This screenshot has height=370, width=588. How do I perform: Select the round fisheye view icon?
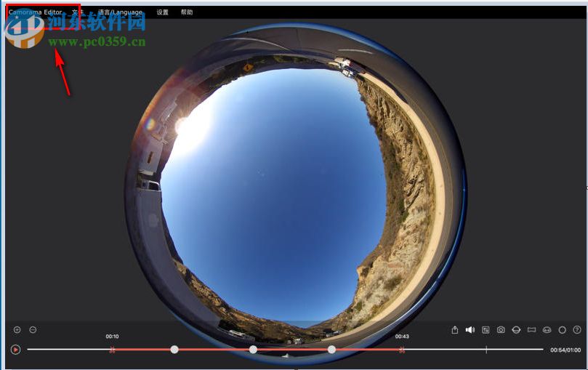tap(562, 330)
